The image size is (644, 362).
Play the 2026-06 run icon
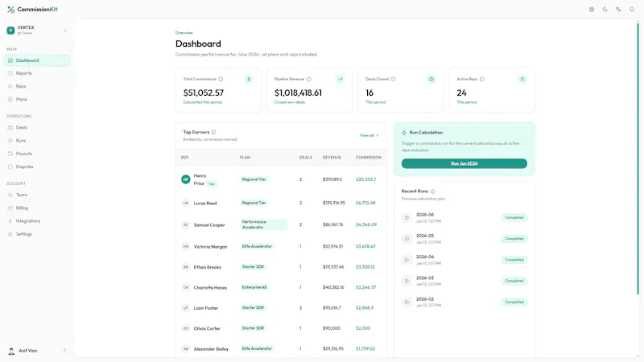(x=407, y=217)
